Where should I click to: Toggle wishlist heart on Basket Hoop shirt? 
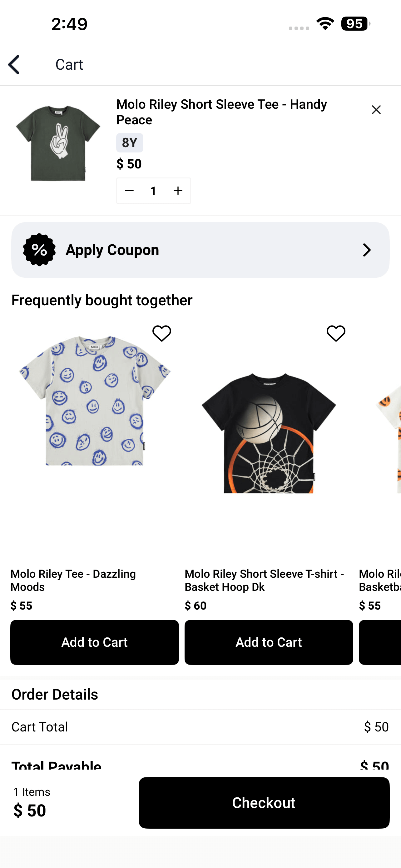(336, 333)
